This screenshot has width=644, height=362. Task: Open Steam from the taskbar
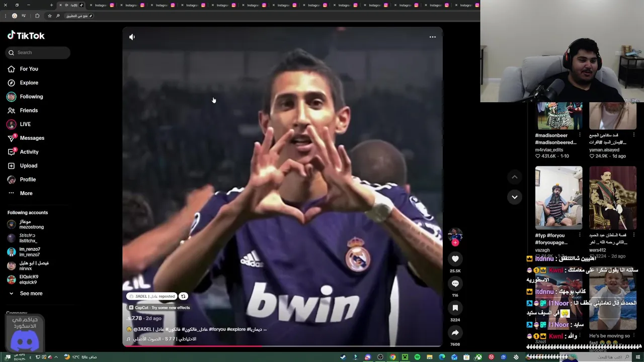343,357
